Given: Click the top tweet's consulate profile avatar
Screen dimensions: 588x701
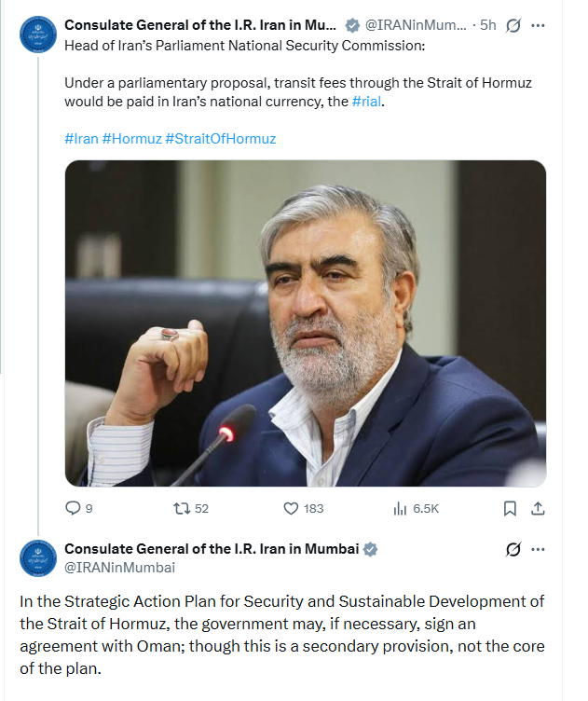Looking at the screenshot, I should click(x=37, y=34).
